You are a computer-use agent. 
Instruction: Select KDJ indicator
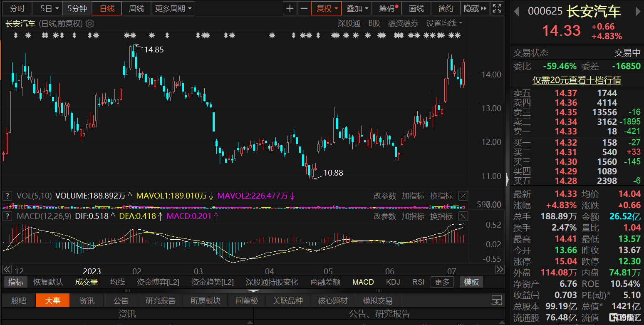[393, 282]
